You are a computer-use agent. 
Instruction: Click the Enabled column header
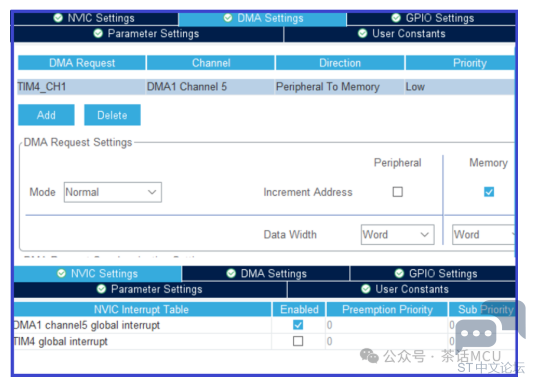pos(299,309)
